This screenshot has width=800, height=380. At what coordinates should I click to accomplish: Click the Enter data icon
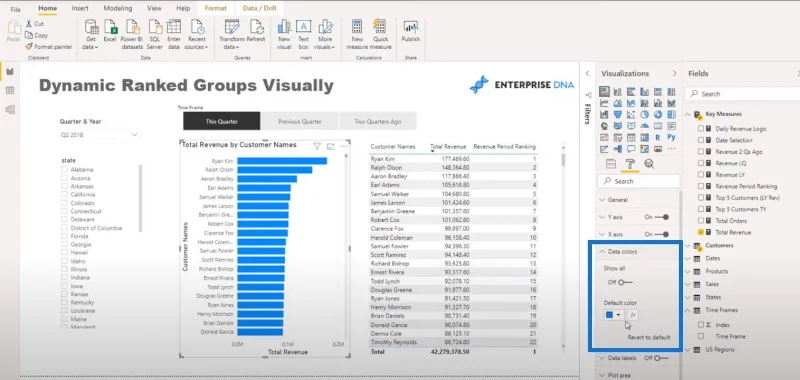174,34
